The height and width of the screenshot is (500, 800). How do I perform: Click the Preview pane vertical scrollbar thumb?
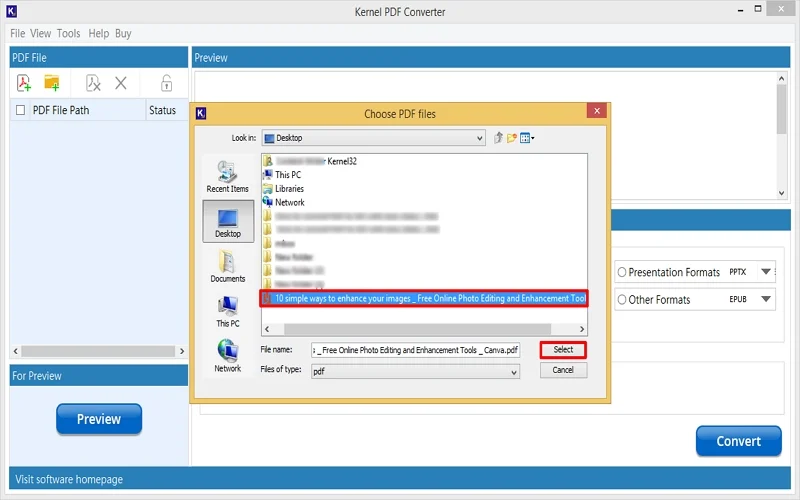click(781, 109)
